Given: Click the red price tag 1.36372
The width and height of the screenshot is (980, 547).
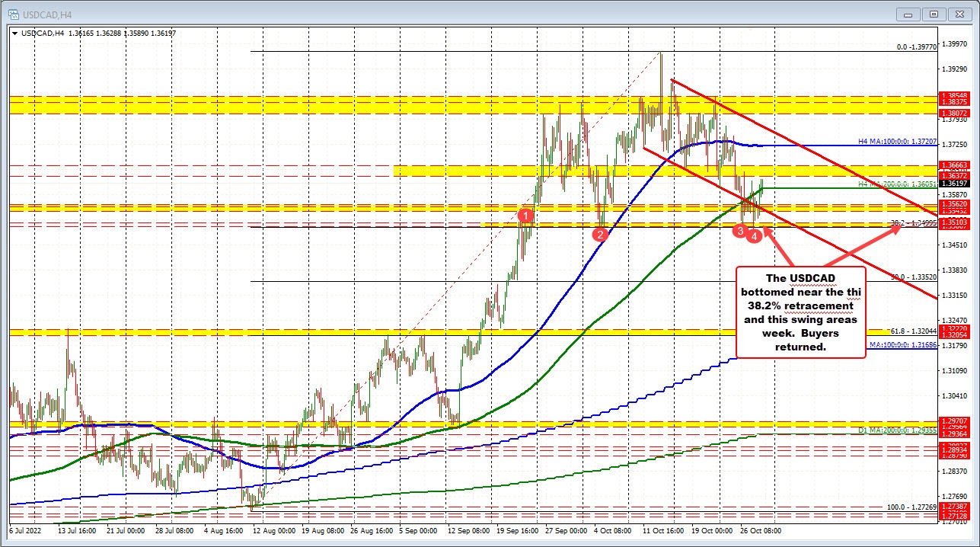Looking at the screenshot, I should tap(953, 175).
